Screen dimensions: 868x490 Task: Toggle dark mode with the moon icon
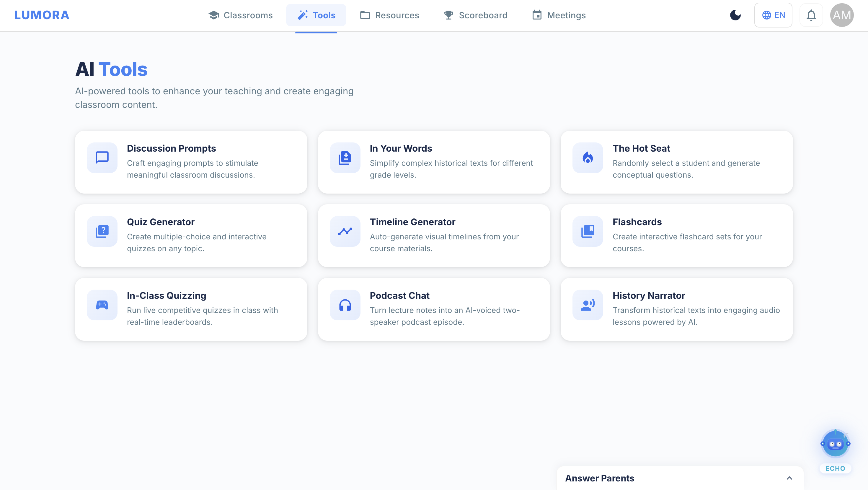click(735, 15)
